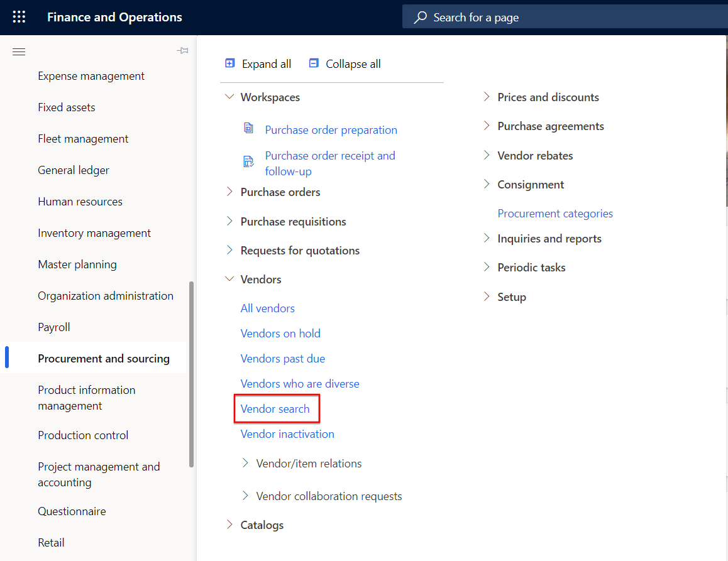Viewport: 728px width, 561px height.
Task: Click the Collapse all button
Action: click(x=345, y=63)
